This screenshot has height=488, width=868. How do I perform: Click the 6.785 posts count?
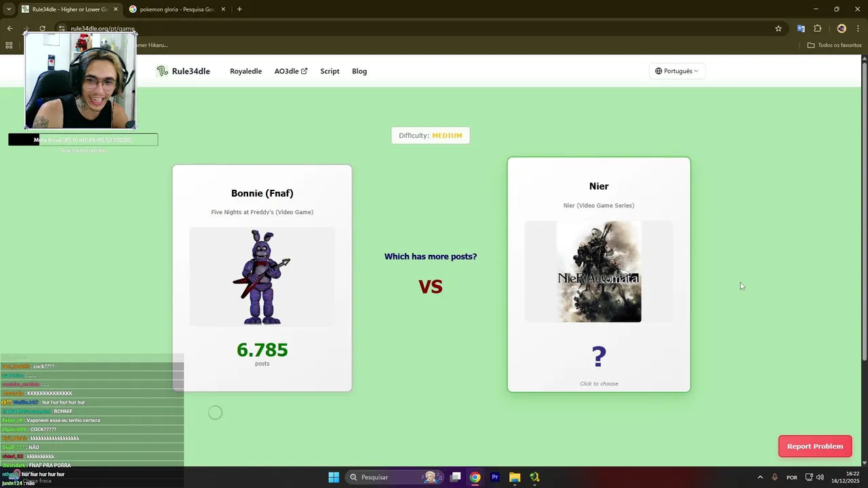(262, 350)
